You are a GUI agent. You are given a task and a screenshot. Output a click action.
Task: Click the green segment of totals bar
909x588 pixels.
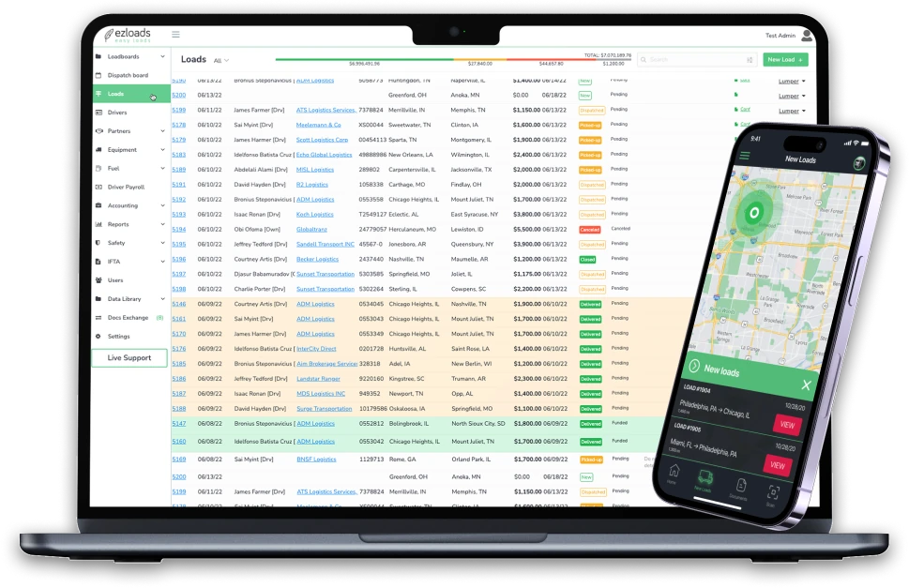tap(365, 59)
